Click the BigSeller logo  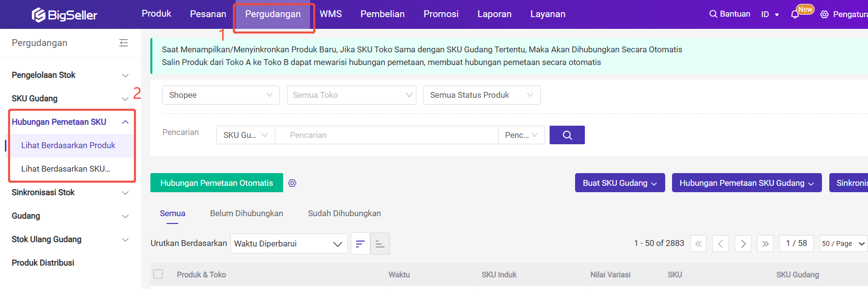[65, 15]
